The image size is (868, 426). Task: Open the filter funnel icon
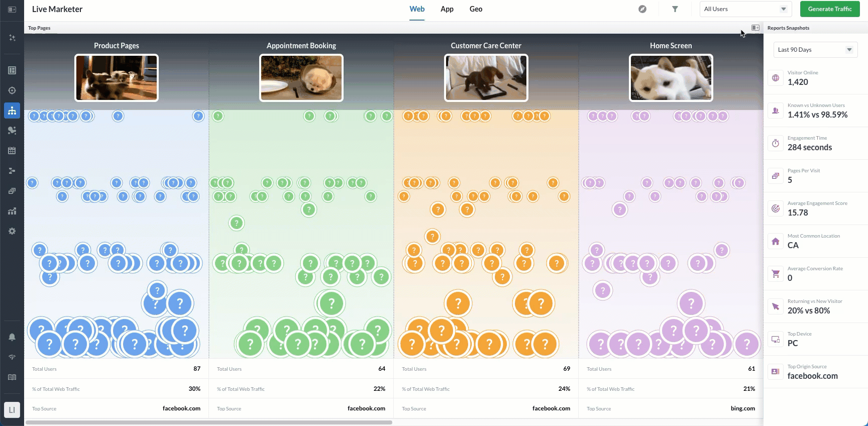[x=675, y=9]
